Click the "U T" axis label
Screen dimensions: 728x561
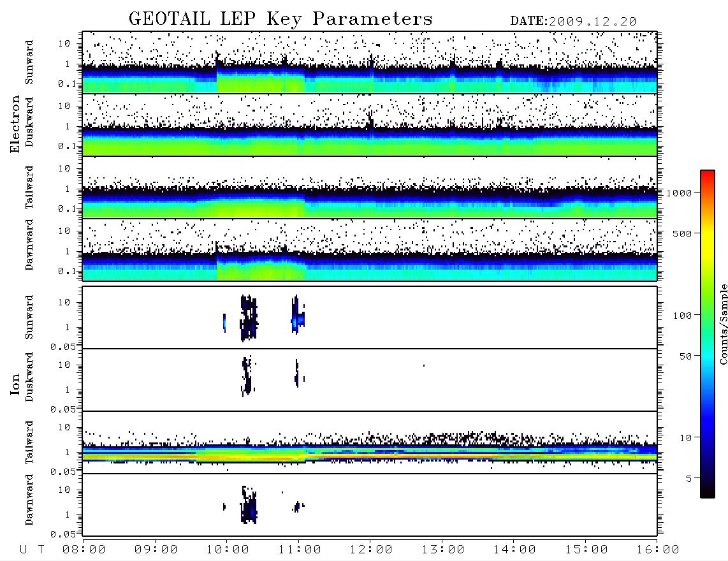click(32, 550)
